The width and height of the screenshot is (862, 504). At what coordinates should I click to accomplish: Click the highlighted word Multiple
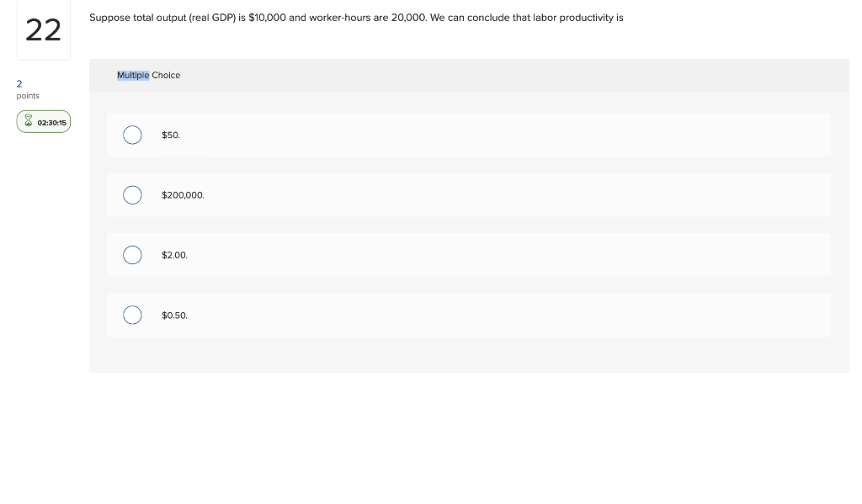pyautogui.click(x=133, y=75)
